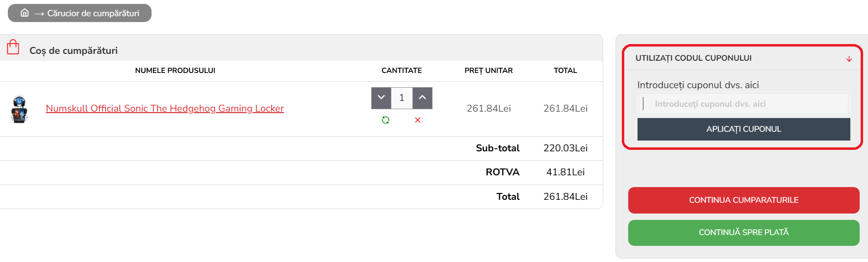Collapse the Utilizați codul cuponului section
Image resolution: width=868 pixels, height=262 pixels.
[693, 58]
